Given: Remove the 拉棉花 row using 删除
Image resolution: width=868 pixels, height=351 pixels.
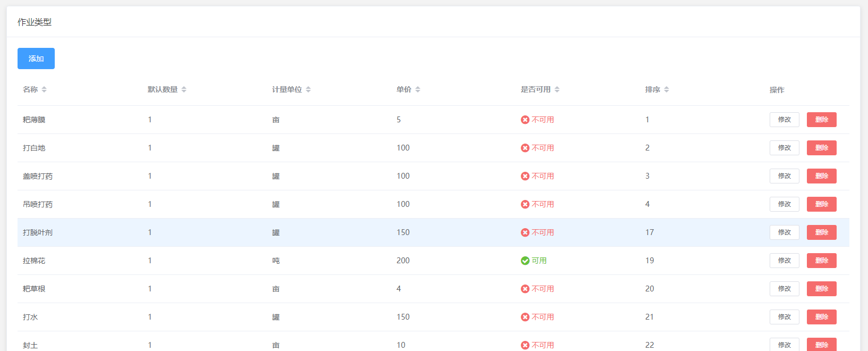Looking at the screenshot, I should click(821, 261).
